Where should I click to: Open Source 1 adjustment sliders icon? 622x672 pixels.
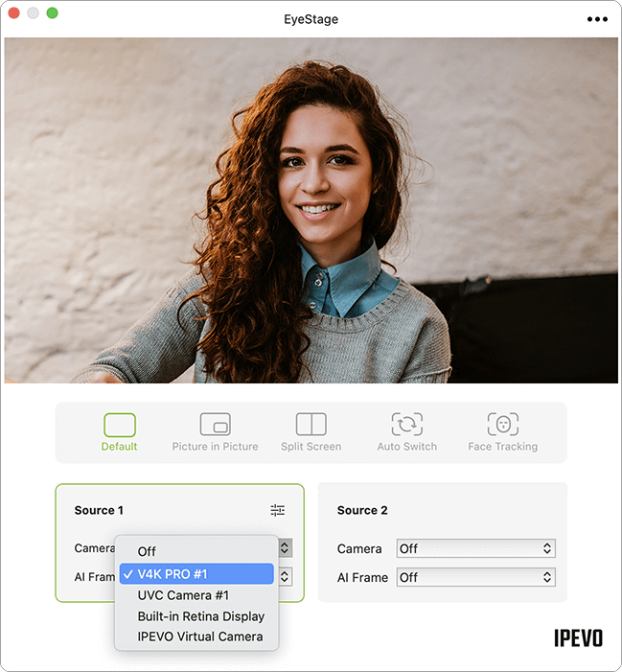(278, 511)
